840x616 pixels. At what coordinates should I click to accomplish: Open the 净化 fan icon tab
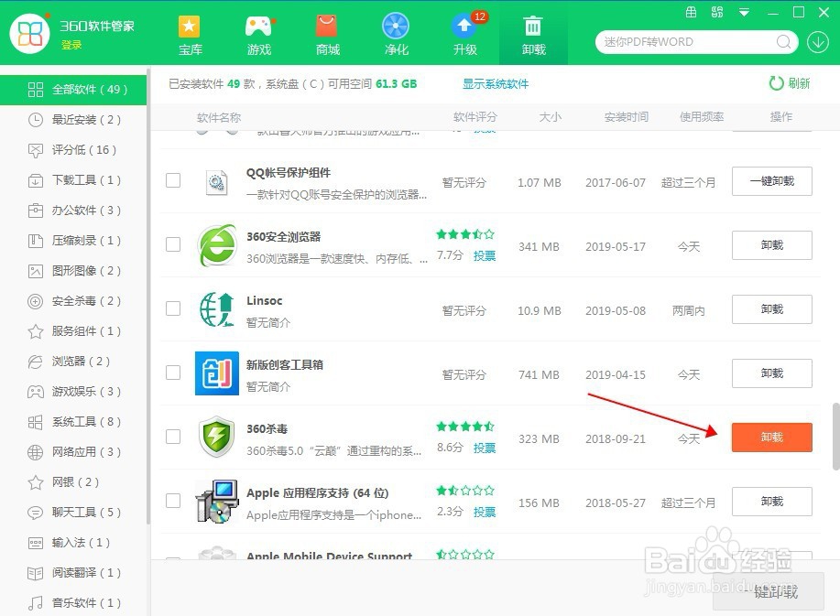click(x=396, y=35)
